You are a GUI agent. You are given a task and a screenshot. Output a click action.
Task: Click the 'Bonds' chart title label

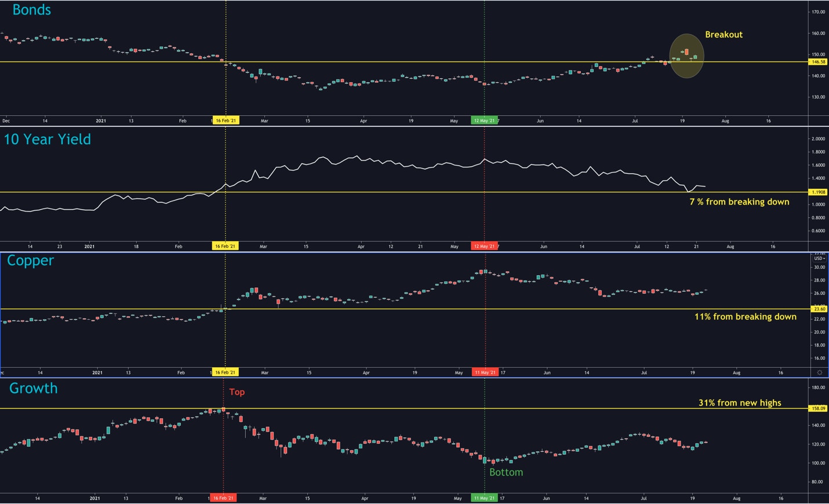pos(31,10)
